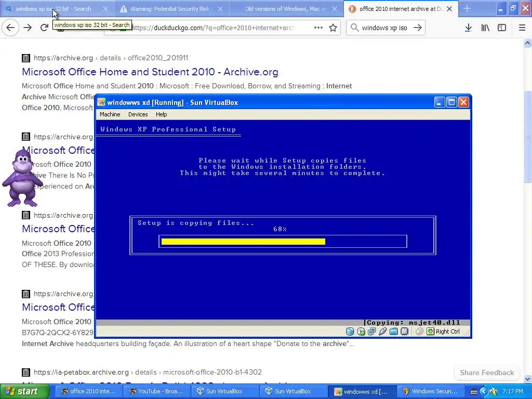This screenshot has height=399, width=532.
Task: Click the 'windowws xd [...' taskbar button
Action: pos(362,392)
